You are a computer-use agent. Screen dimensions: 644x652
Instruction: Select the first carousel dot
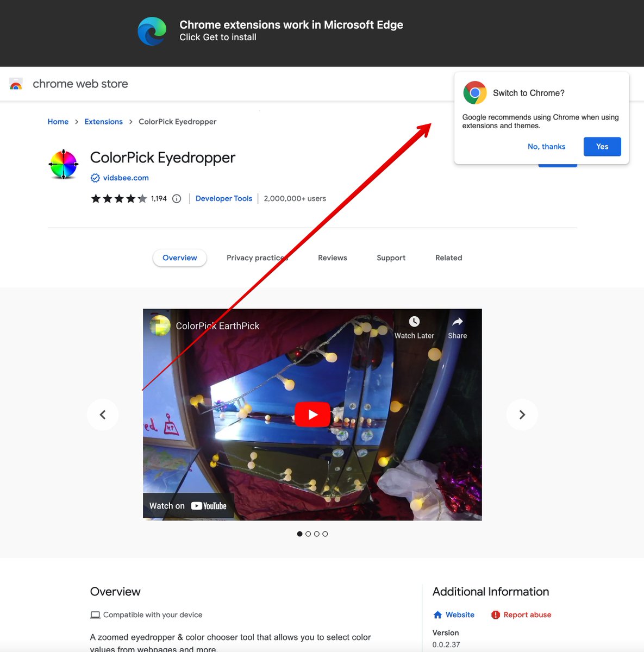(300, 534)
